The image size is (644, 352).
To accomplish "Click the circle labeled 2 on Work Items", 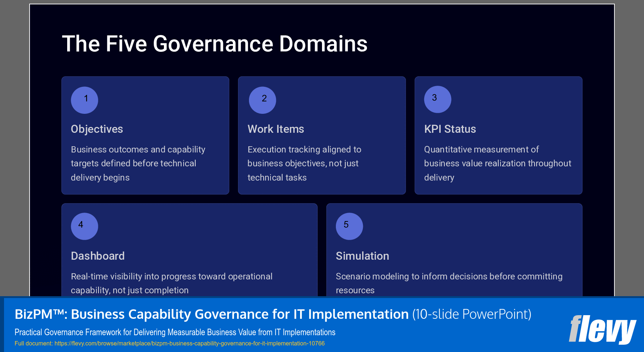I will point(262,100).
